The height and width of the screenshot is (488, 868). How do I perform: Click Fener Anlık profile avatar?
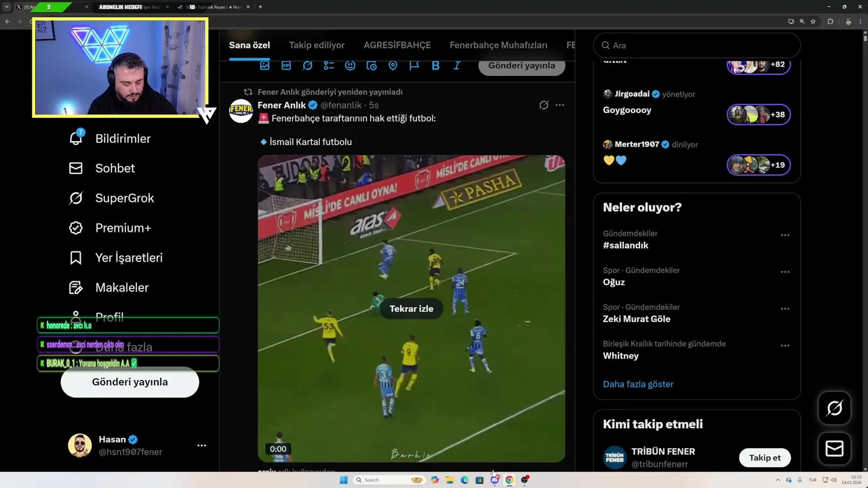coord(241,110)
